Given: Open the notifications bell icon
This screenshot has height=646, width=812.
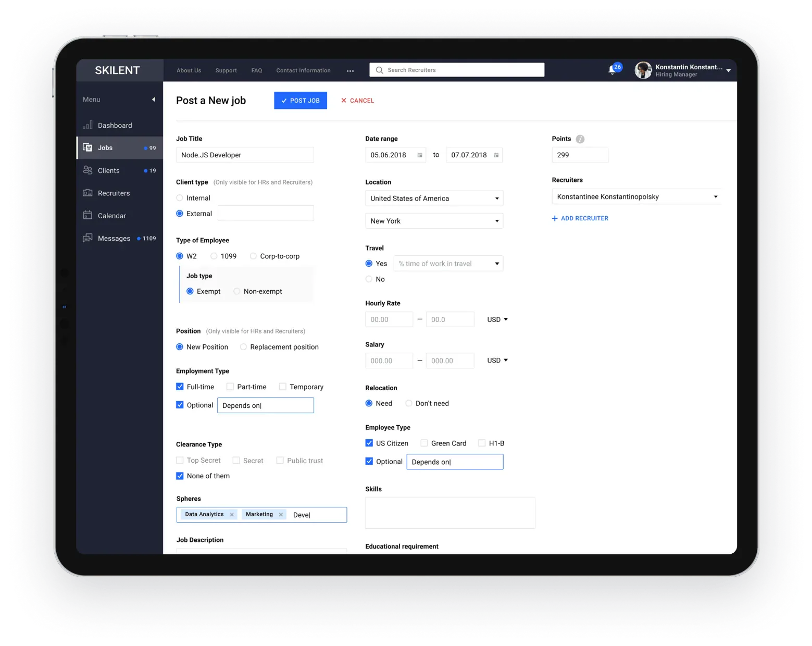Looking at the screenshot, I should (x=613, y=70).
